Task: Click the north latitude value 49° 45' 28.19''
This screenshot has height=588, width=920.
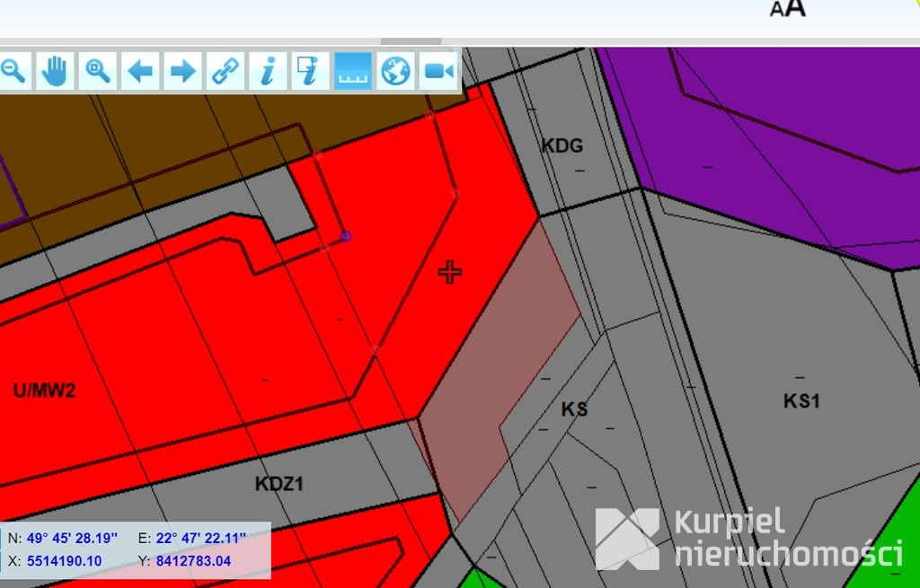Action: (72, 538)
